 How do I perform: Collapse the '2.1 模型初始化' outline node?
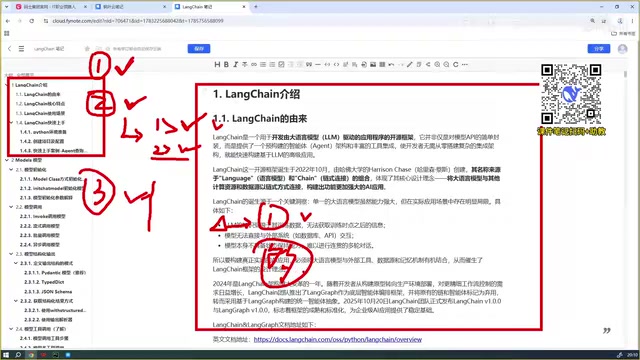(11, 169)
